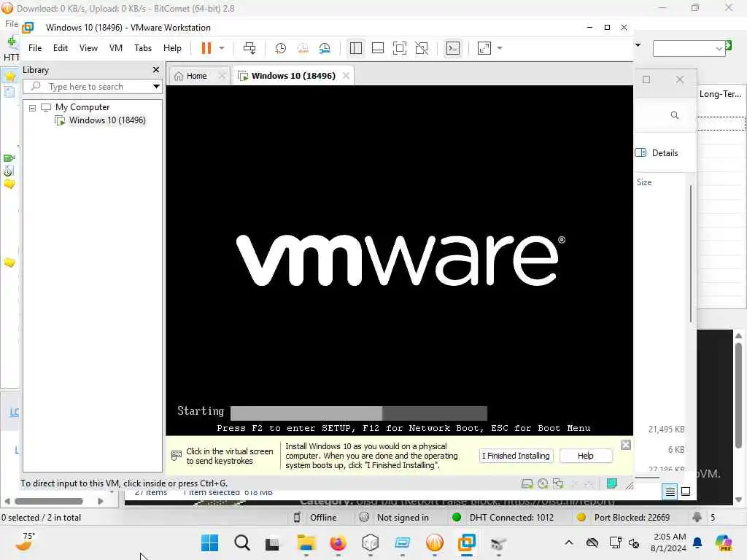Select Windows 10 (18496) in Library tree

107,120
